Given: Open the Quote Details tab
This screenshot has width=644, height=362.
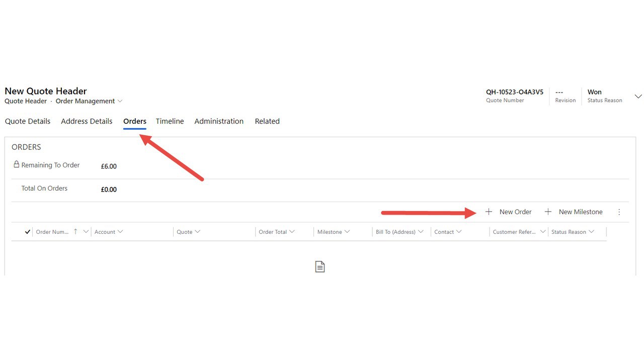Looking at the screenshot, I should pos(28,121).
